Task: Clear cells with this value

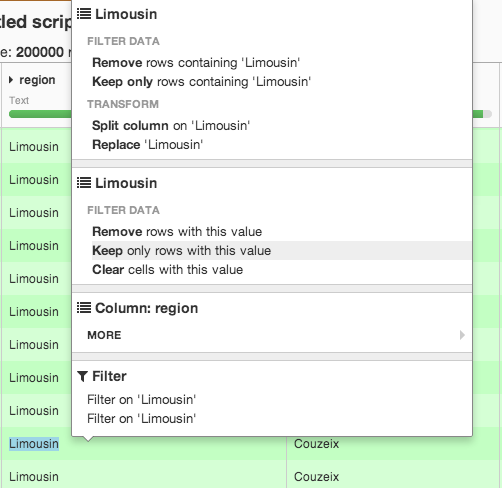Action: point(168,270)
